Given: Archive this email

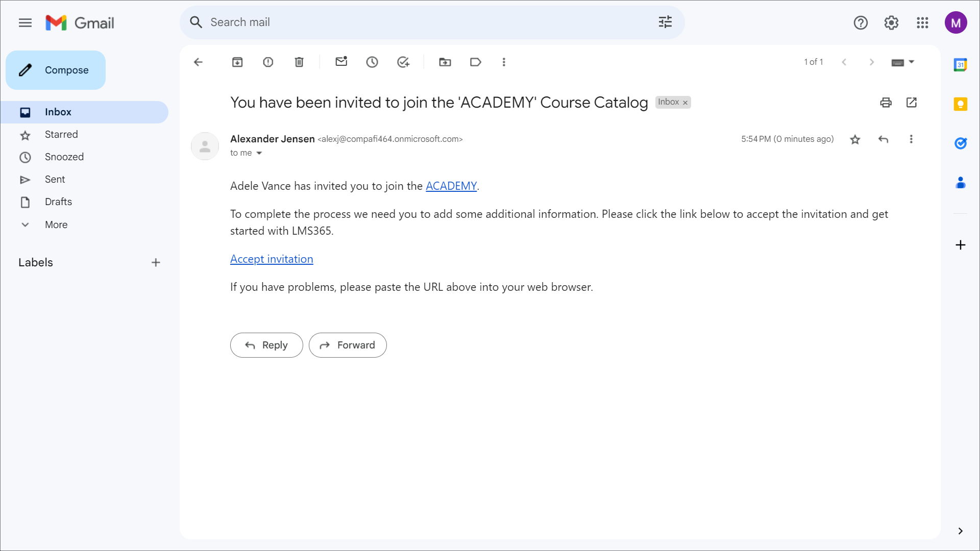Looking at the screenshot, I should pos(237,62).
